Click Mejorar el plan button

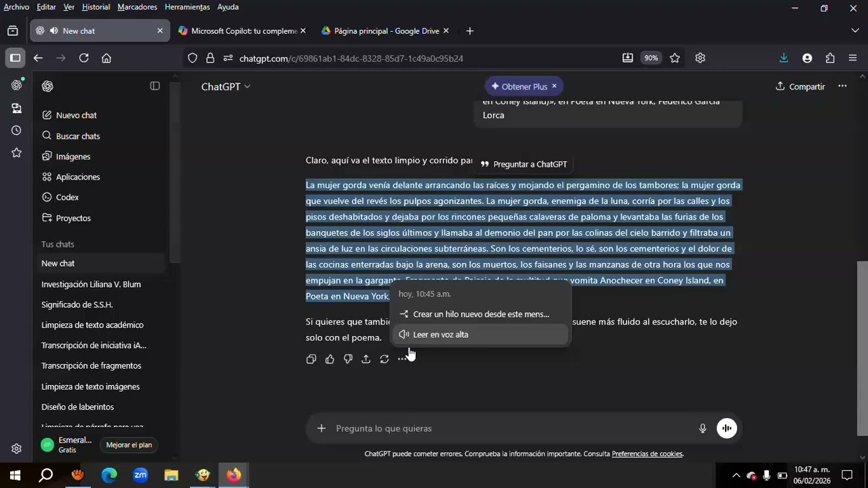[129, 445]
